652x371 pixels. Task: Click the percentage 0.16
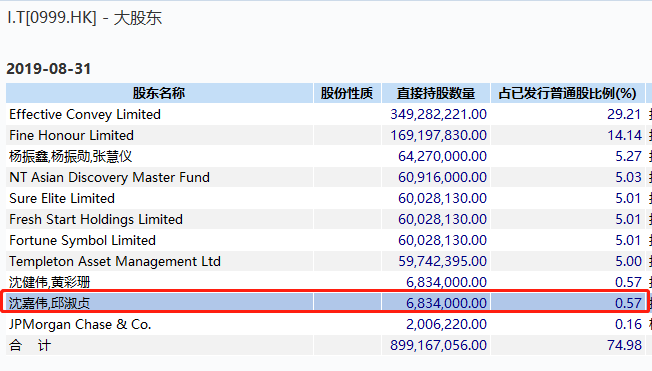click(x=628, y=324)
